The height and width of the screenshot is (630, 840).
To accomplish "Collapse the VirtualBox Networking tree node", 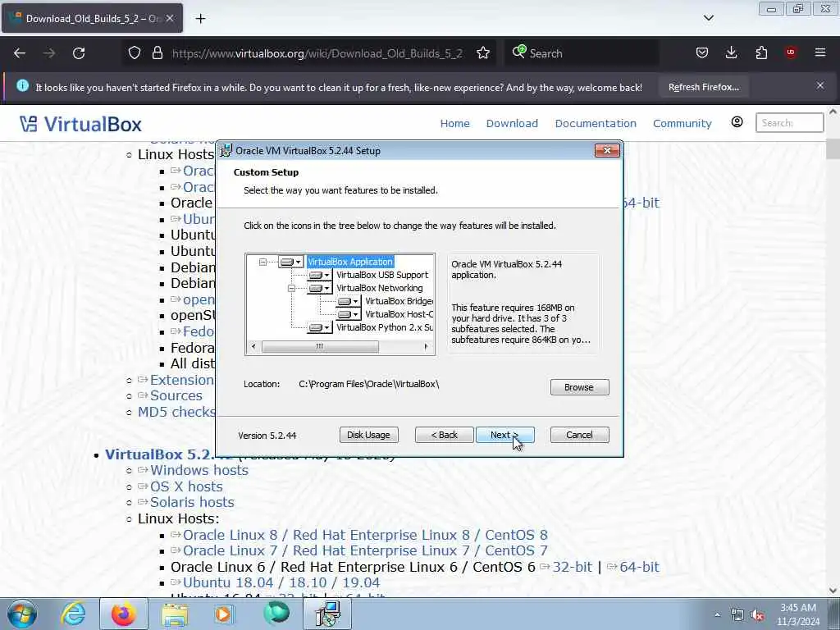I will tap(291, 288).
